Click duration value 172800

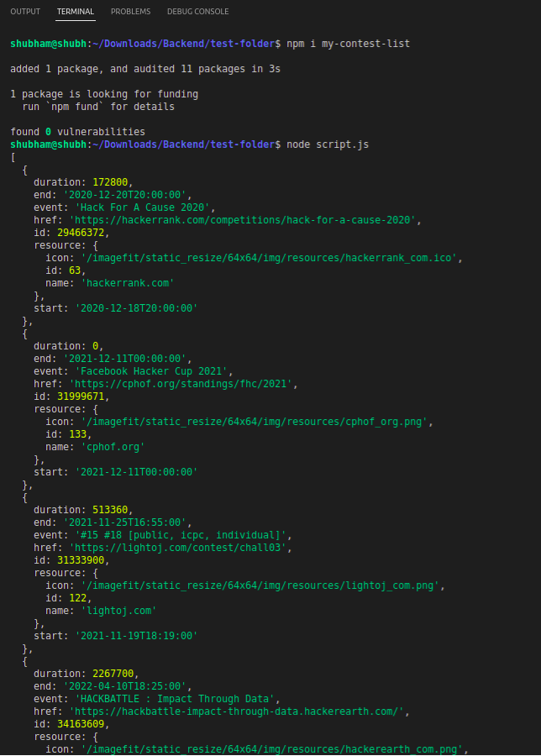point(110,182)
